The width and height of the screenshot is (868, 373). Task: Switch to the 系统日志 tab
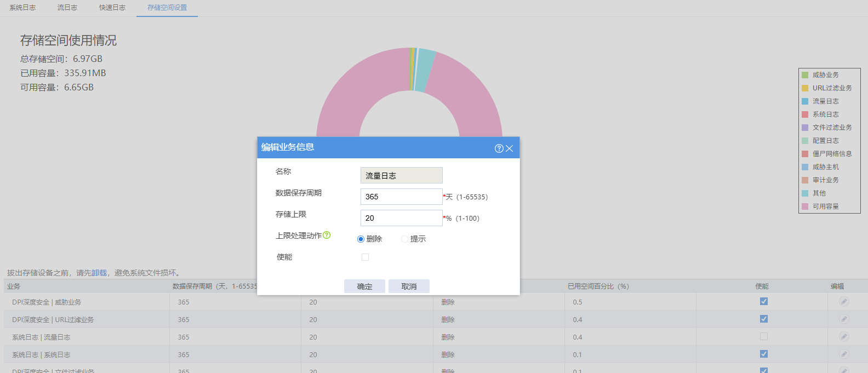pos(22,8)
